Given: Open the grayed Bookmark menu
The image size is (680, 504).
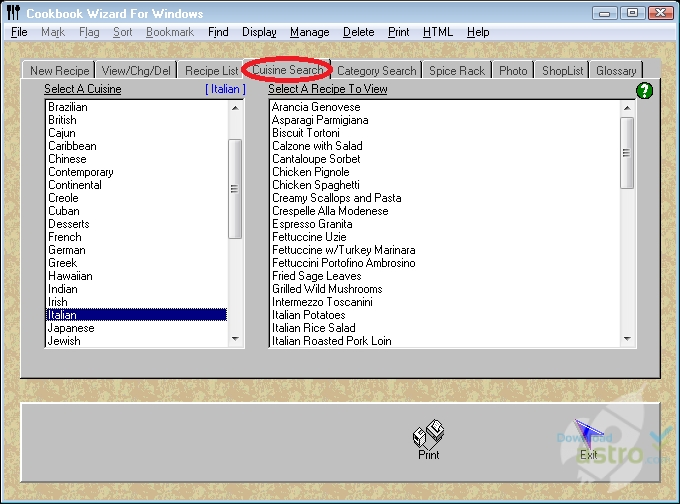Looking at the screenshot, I should click(x=170, y=32).
